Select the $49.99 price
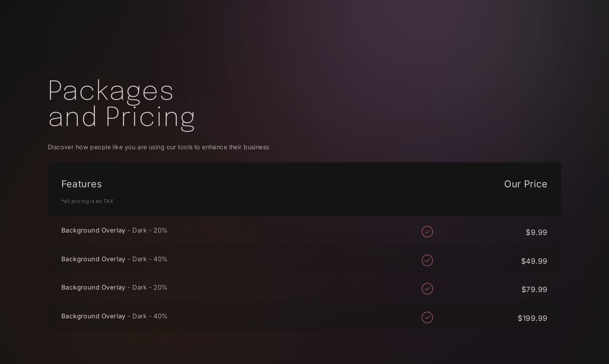 pyautogui.click(x=534, y=261)
